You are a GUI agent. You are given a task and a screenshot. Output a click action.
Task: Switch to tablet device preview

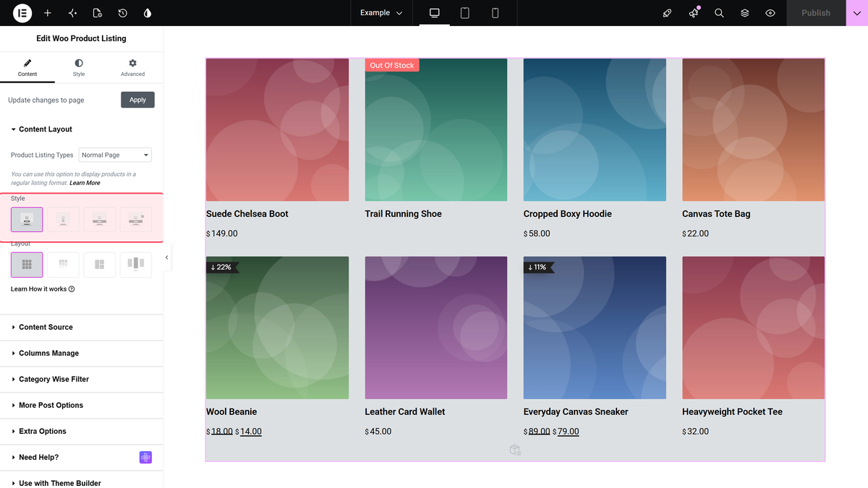coord(465,13)
